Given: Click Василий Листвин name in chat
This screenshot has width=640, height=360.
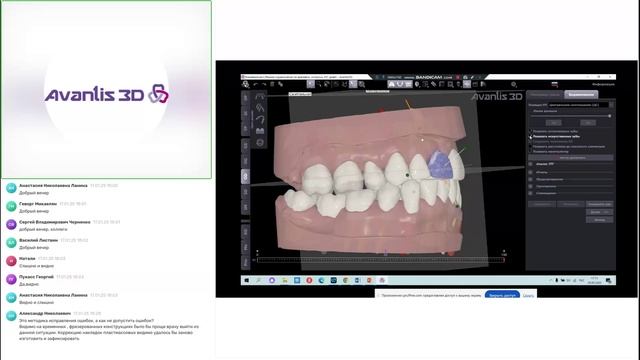Looking at the screenshot, I should 38,240.
